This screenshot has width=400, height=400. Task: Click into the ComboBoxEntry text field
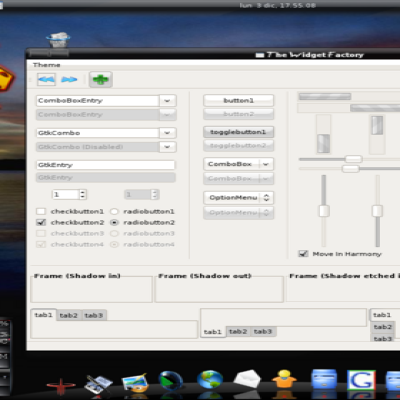pyautogui.click(x=98, y=101)
